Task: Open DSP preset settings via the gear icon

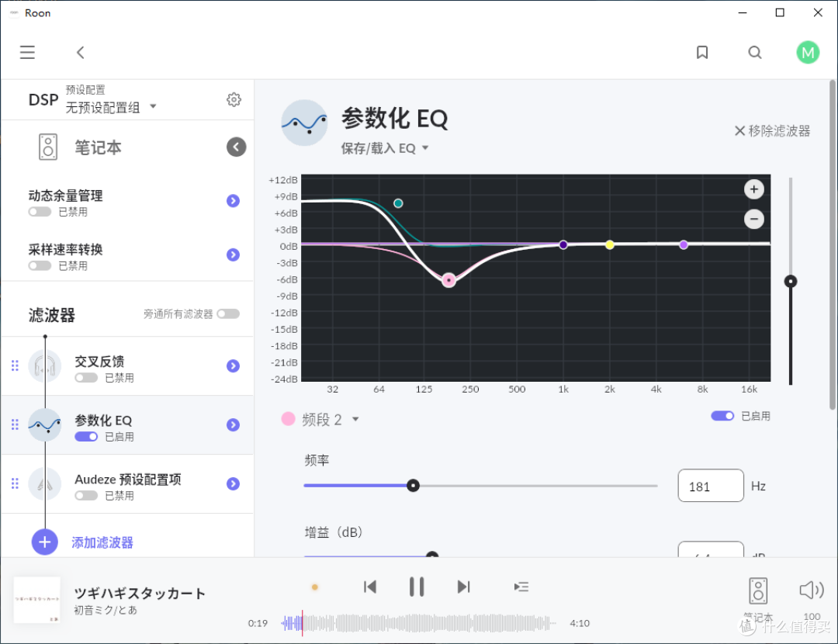Action: [x=234, y=99]
